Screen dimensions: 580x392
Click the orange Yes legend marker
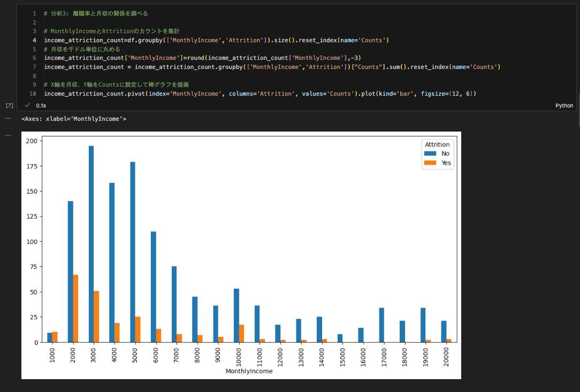coord(431,163)
